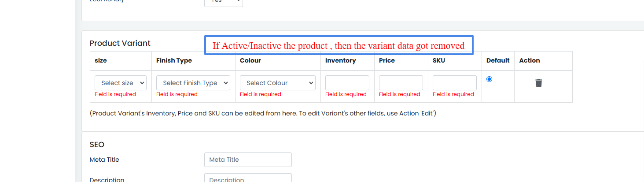This screenshot has width=644, height=182.
Task: Click into the Price input box
Action: [x=401, y=83]
